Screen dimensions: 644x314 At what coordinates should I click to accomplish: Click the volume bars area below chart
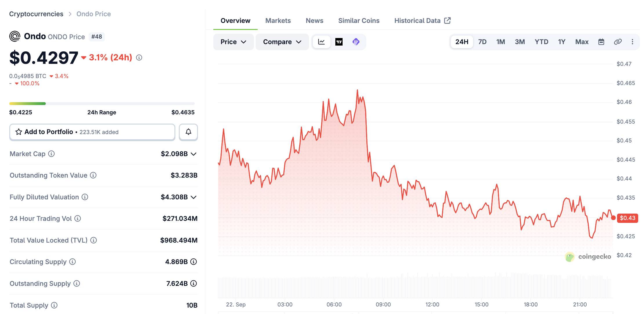point(415,286)
